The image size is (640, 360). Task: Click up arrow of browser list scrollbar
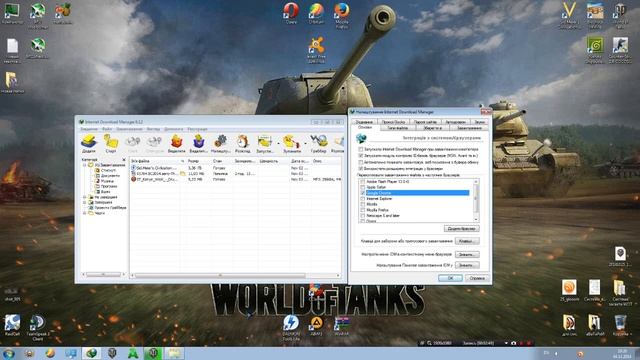476,181
